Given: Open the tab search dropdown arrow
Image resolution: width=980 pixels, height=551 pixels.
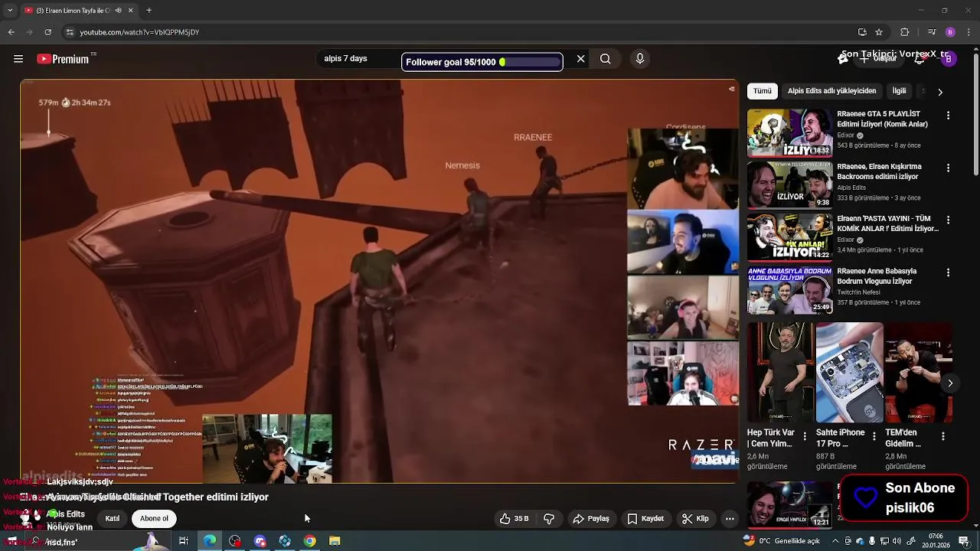Looking at the screenshot, I should point(9,11).
